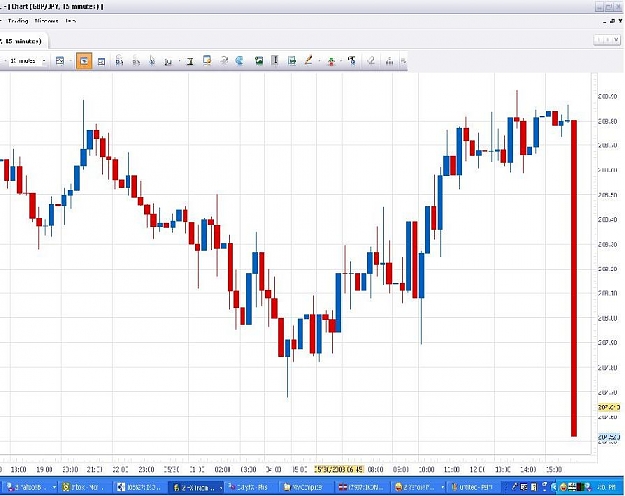Expand the indicators dropdown arrow
The height and width of the screenshot is (496, 625).
pyautogui.click(x=179, y=61)
